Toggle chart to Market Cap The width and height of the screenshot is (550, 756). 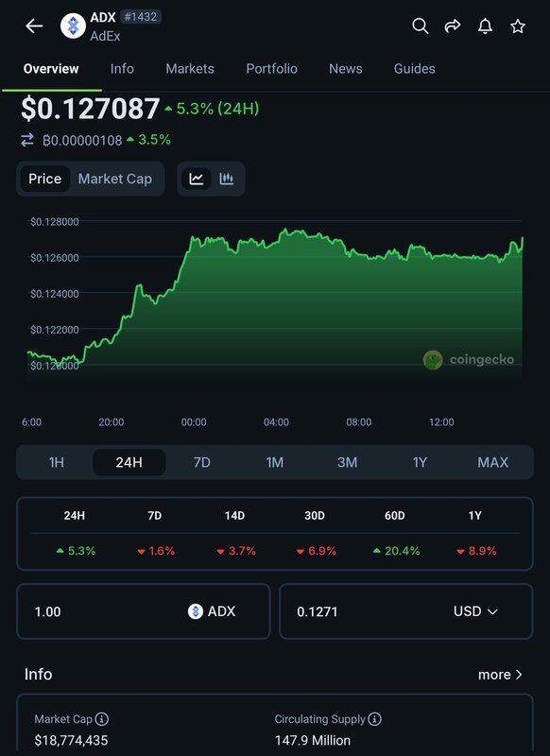[x=114, y=179]
